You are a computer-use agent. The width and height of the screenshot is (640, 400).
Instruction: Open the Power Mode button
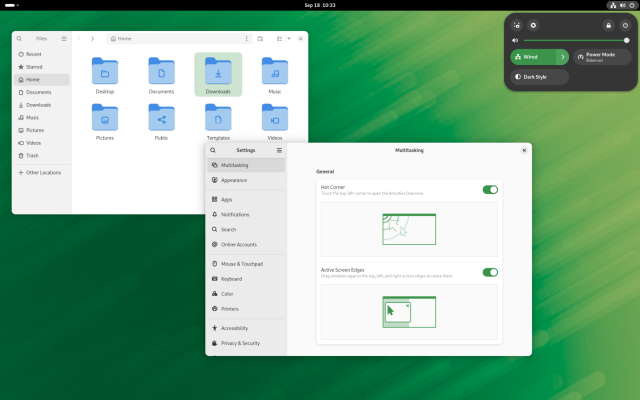coord(603,57)
